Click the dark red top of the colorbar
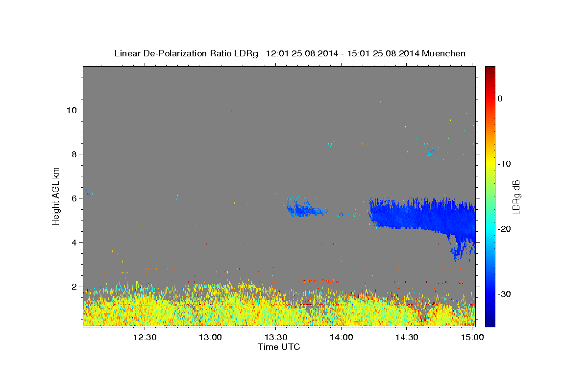 [490, 71]
